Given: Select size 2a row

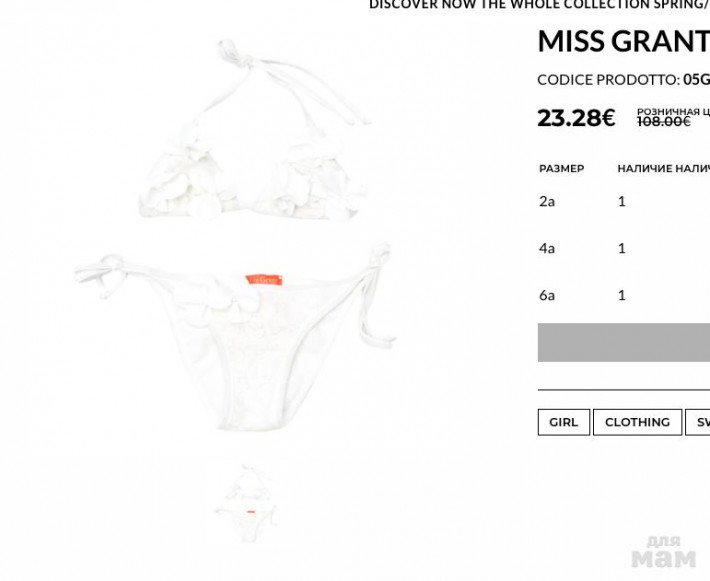Looking at the screenshot, I should click(624, 201).
